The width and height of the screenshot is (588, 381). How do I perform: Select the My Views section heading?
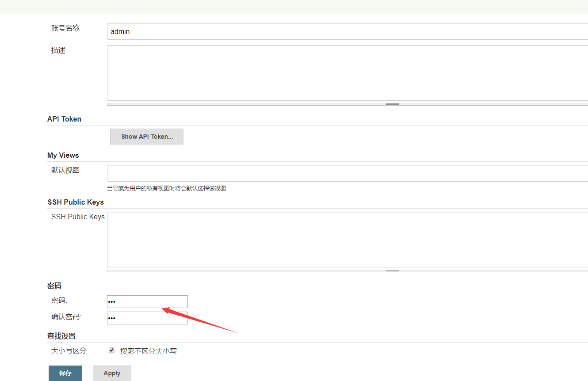pyautogui.click(x=63, y=155)
